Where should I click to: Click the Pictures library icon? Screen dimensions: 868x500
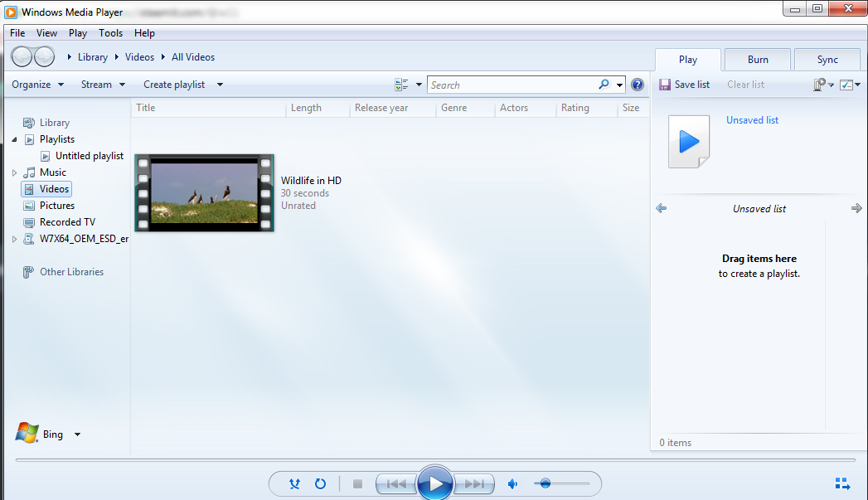(29, 206)
